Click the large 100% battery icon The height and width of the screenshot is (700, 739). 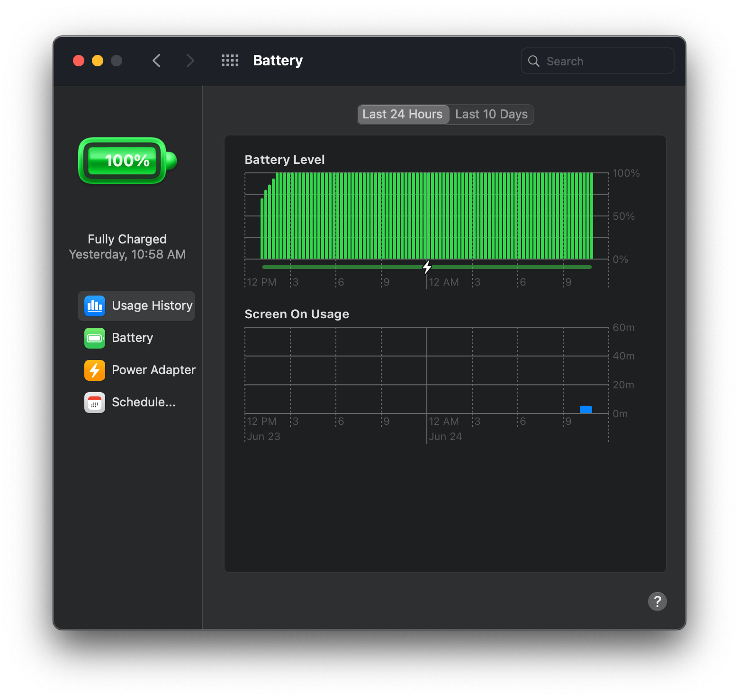127,161
